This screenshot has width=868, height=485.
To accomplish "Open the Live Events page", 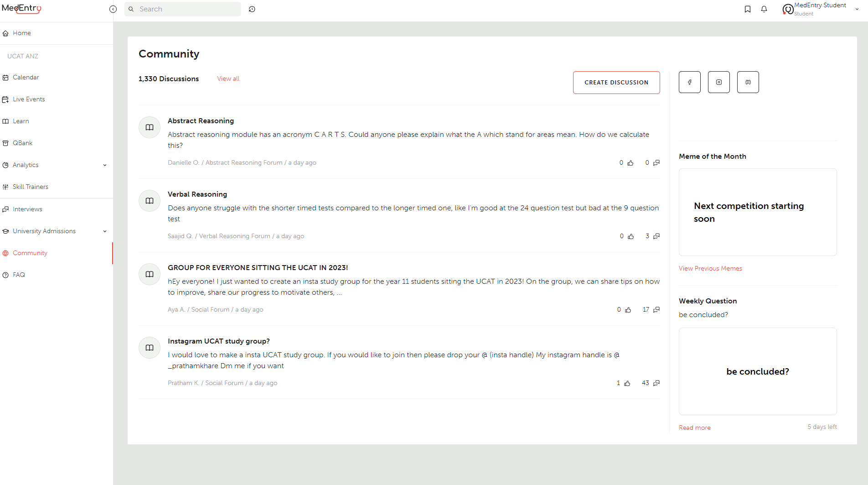I will 29,99.
